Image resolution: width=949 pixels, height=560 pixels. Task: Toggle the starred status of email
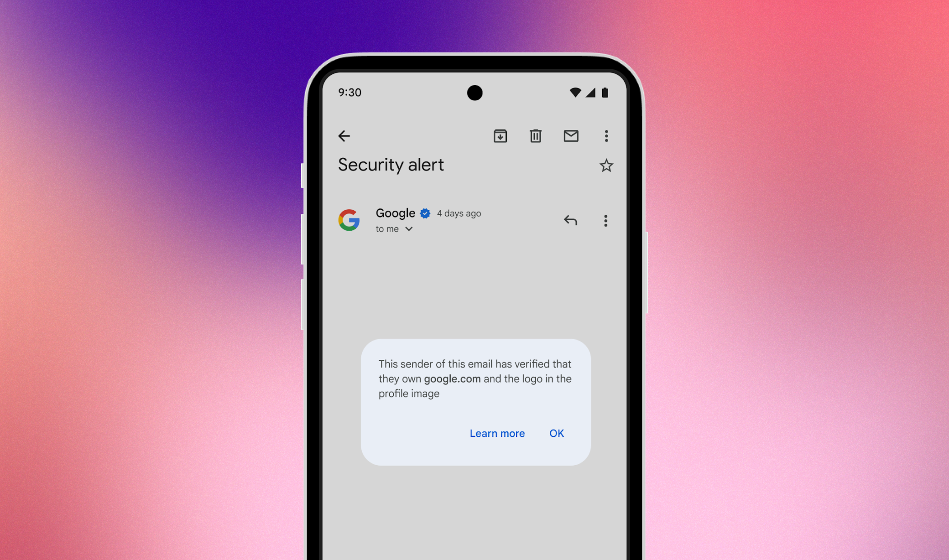coord(605,166)
